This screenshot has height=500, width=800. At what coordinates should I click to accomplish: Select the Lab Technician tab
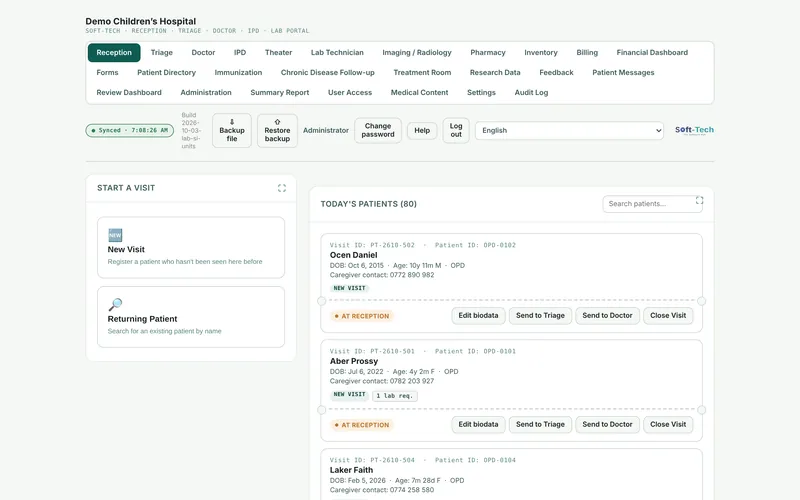(x=337, y=53)
